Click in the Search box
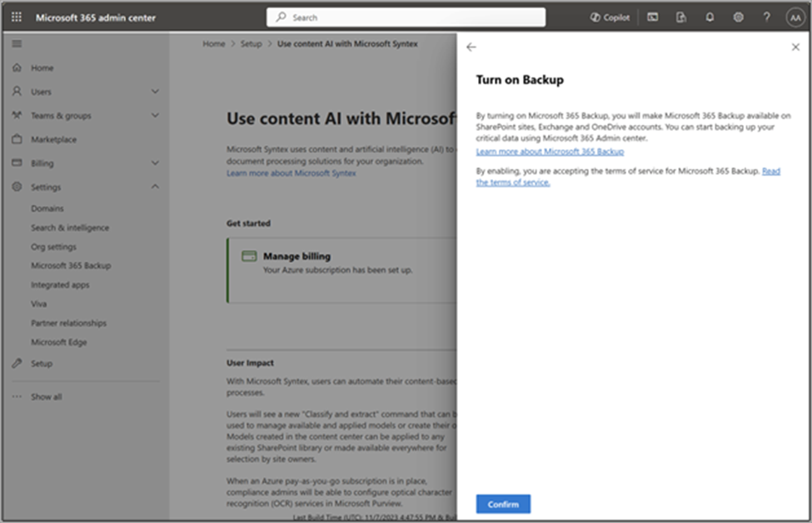The image size is (812, 523). tap(406, 17)
